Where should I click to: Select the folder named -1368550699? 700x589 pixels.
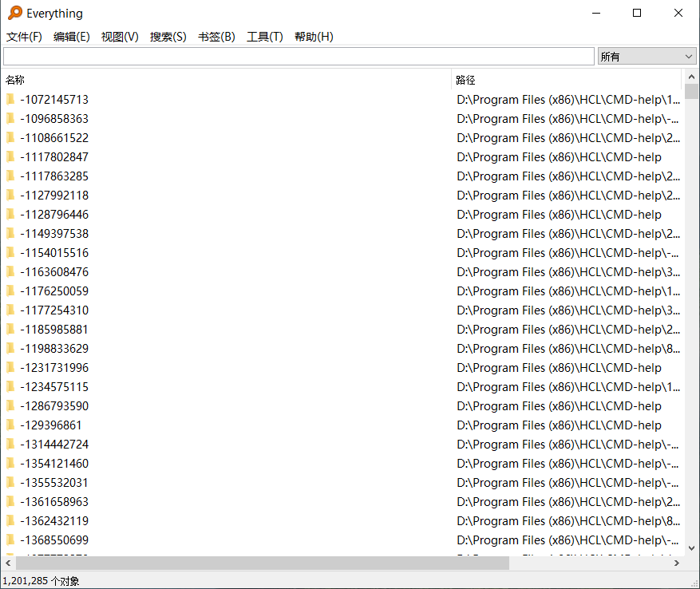pos(54,540)
